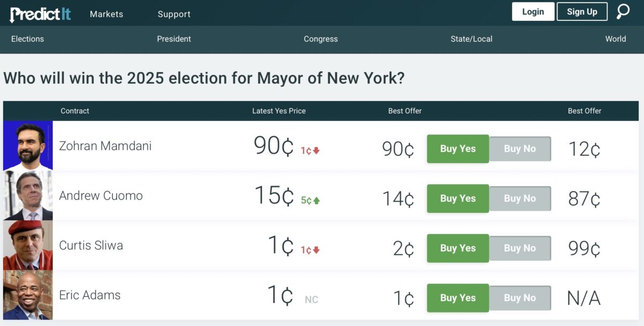
Task: Buy Yes on Zohran Mamdani
Action: click(457, 149)
